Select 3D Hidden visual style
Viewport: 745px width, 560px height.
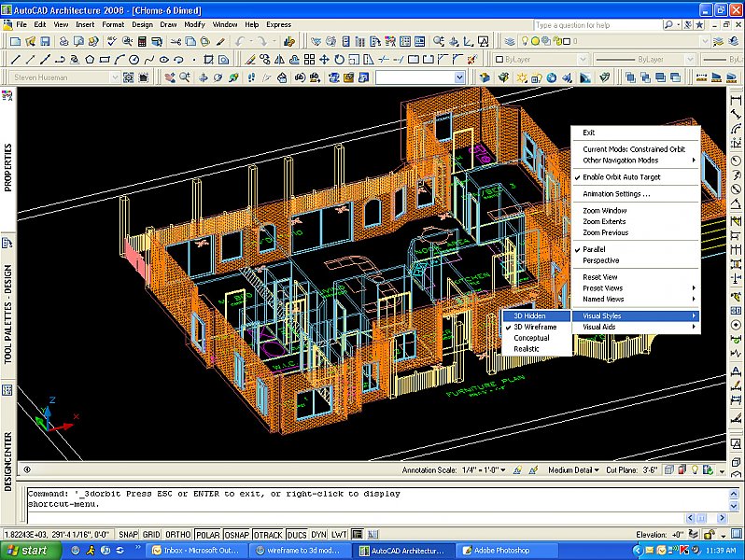point(536,315)
